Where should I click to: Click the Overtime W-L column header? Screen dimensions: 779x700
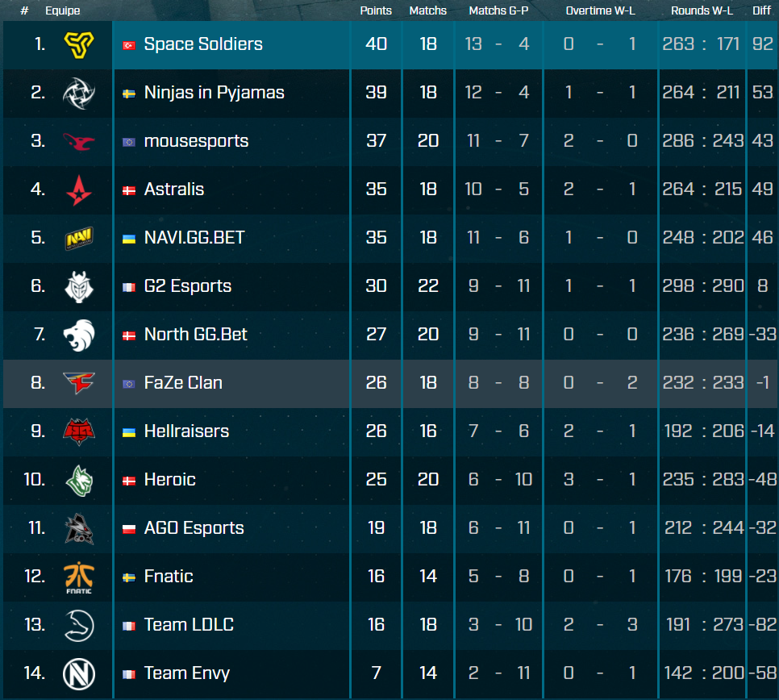tap(600, 10)
